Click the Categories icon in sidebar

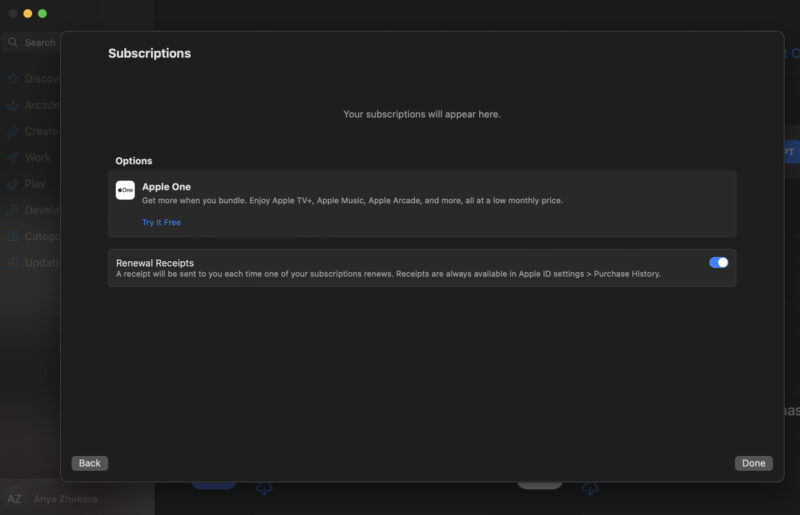[13, 237]
